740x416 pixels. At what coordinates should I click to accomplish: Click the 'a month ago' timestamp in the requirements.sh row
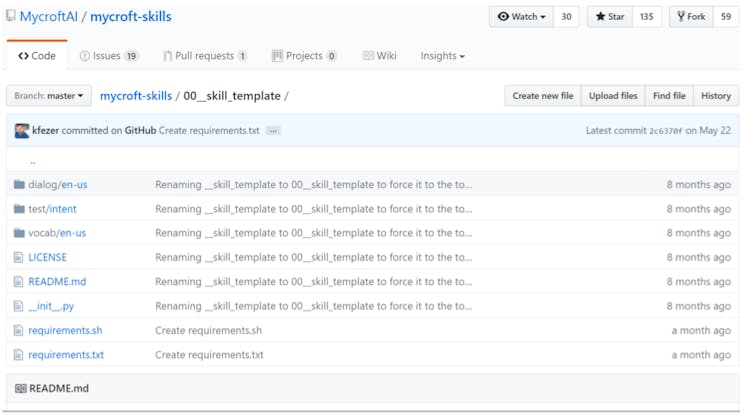(701, 331)
